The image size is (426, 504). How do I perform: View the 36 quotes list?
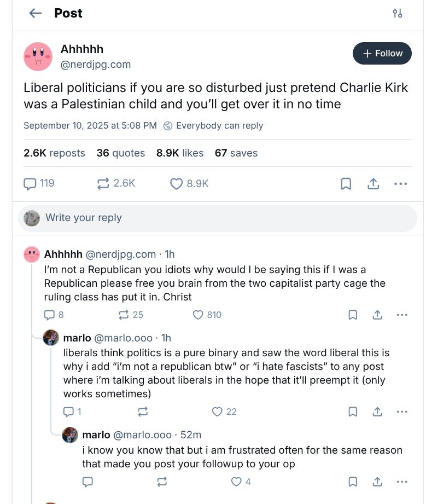[120, 153]
